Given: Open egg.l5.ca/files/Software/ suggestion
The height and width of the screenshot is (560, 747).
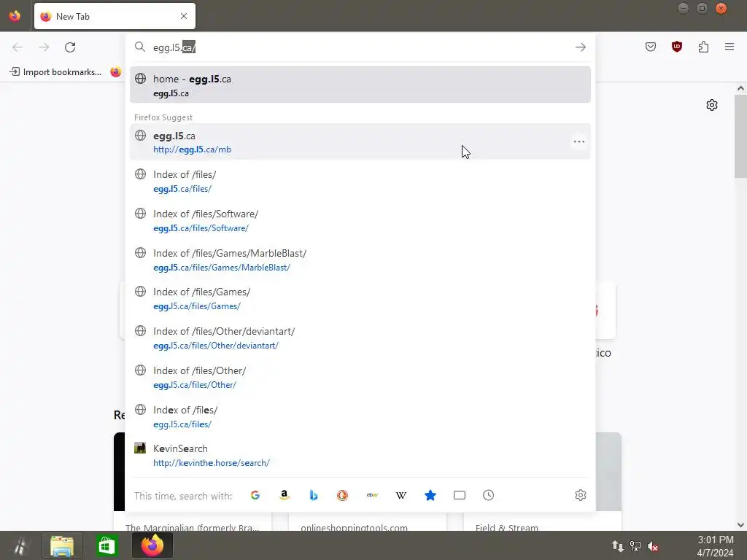Looking at the screenshot, I should 360,220.
